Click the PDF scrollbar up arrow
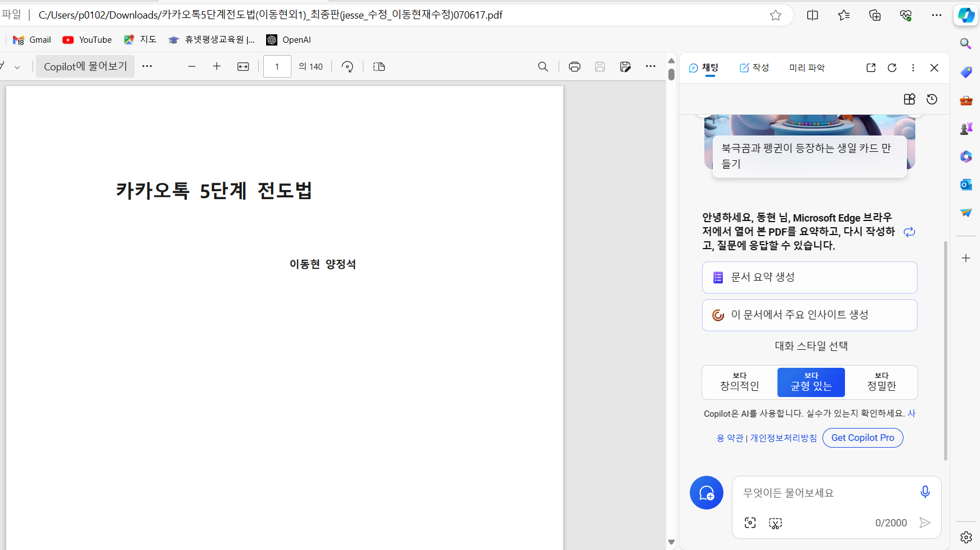 [671, 61]
